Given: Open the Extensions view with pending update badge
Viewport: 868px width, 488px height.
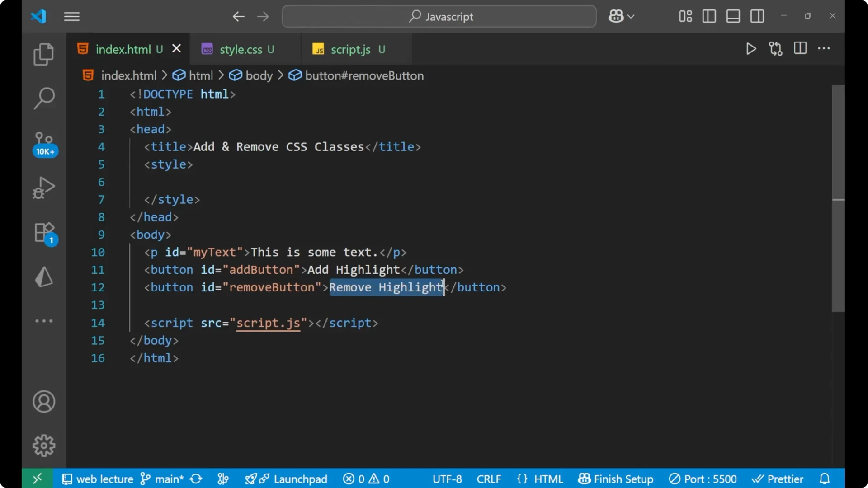Looking at the screenshot, I should point(43,232).
